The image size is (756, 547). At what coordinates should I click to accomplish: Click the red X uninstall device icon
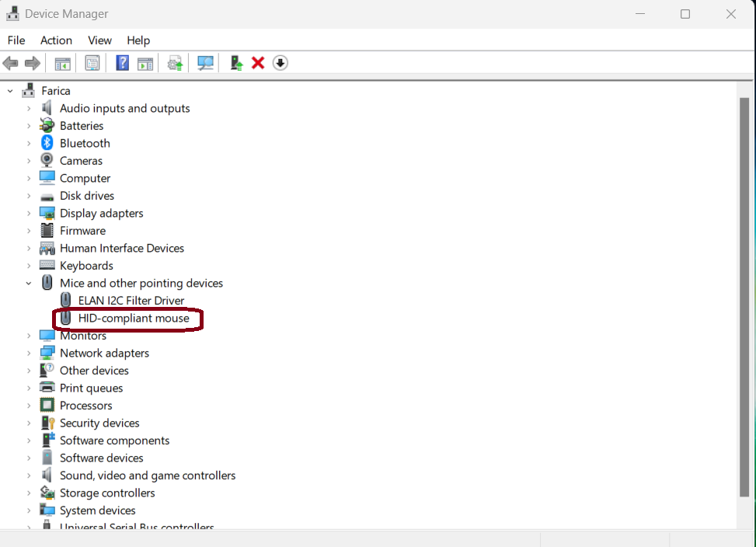click(x=258, y=63)
